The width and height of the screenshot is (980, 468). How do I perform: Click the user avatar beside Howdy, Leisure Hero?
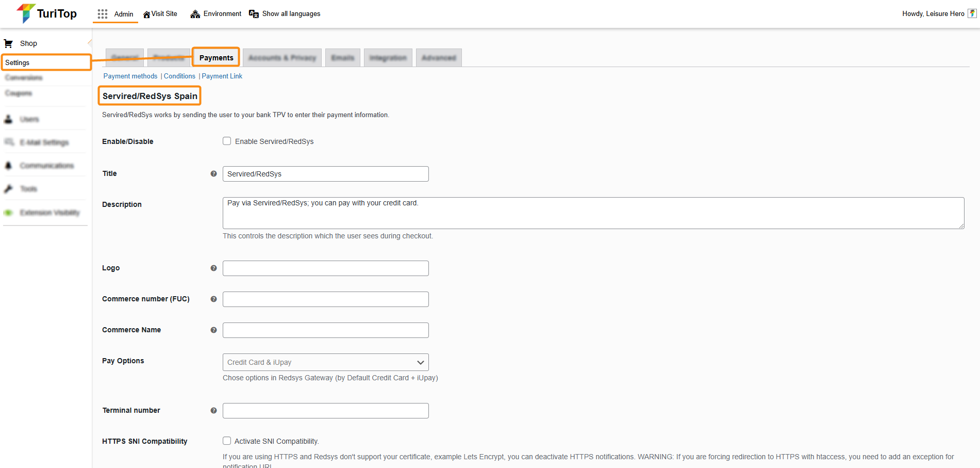[x=972, y=14]
